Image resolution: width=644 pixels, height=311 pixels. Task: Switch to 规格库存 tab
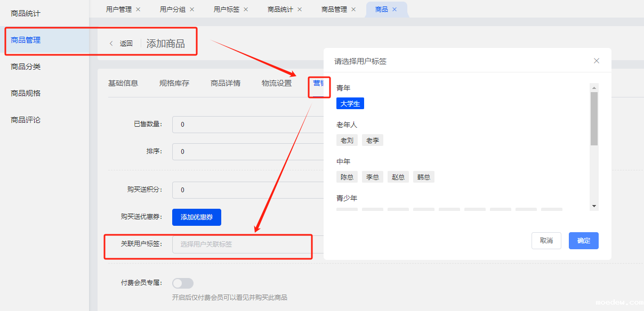click(174, 83)
